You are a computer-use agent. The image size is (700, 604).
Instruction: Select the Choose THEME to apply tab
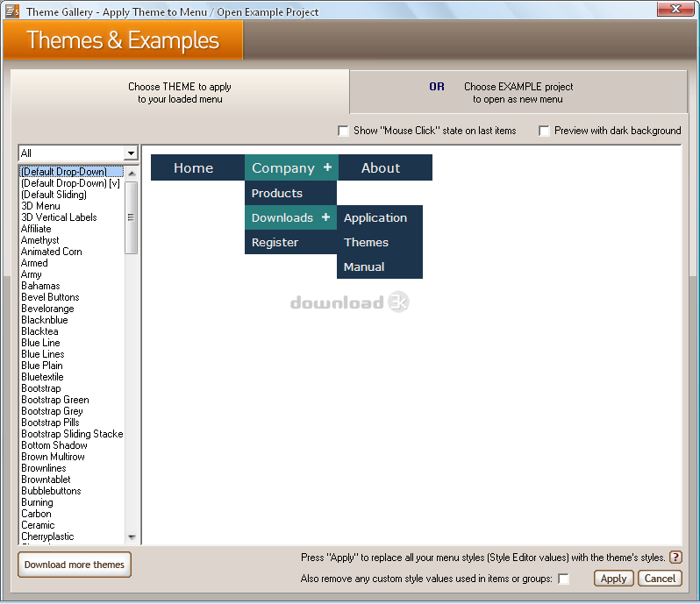(x=180, y=93)
